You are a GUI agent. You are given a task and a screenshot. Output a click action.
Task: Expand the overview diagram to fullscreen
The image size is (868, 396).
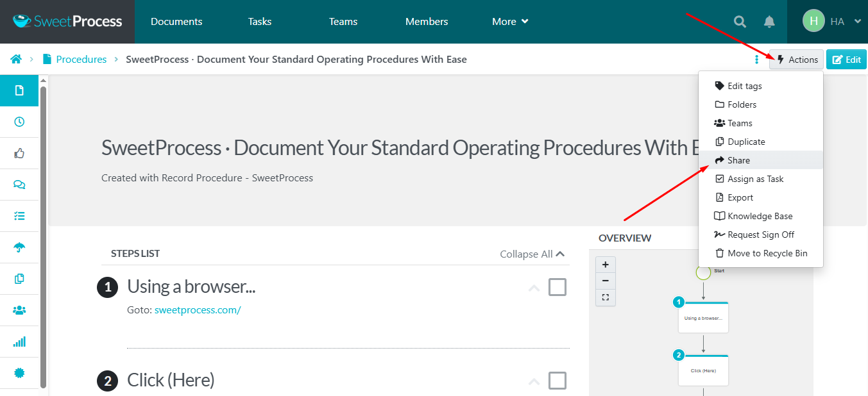pos(606,297)
